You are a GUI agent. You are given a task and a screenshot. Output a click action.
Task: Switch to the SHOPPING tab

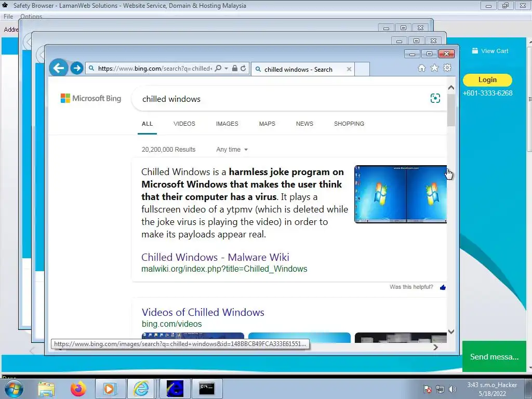[349, 124]
